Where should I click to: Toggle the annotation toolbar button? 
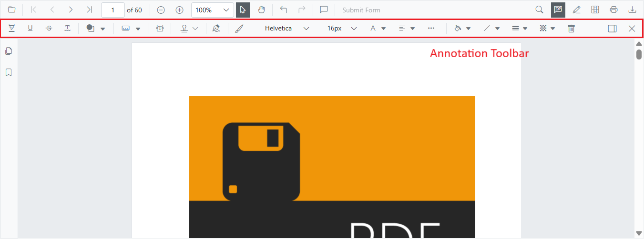[558, 10]
